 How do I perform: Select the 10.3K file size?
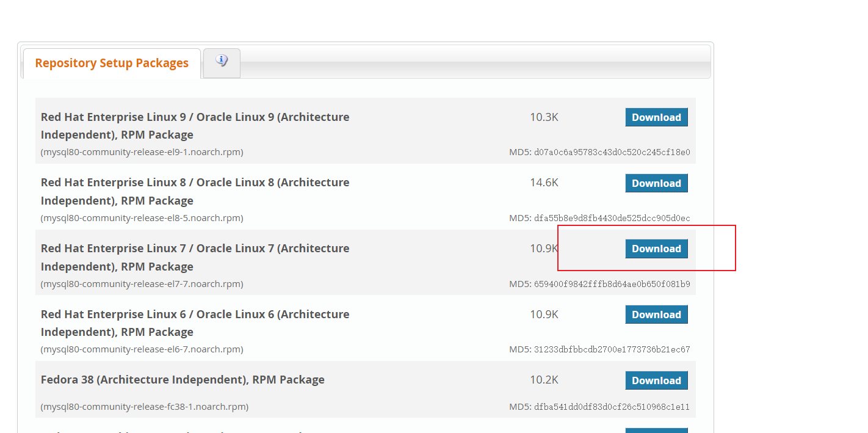[544, 117]
